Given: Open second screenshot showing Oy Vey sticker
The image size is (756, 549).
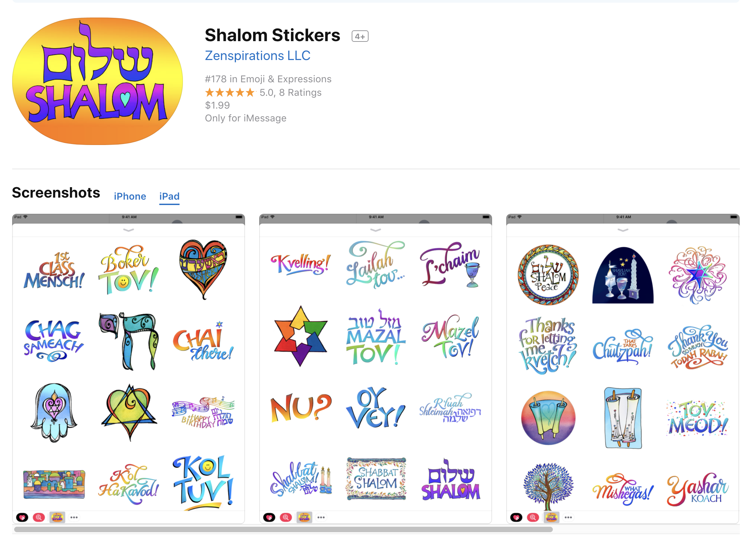Looking at the screenshot, I should [376, 369].
